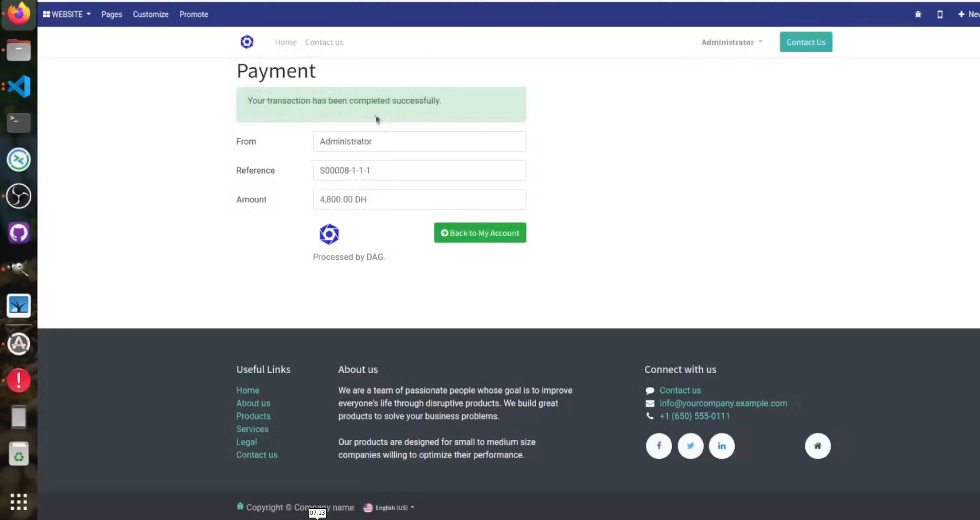Launch Visual Studio Code from dock

[x=19, y=86]
